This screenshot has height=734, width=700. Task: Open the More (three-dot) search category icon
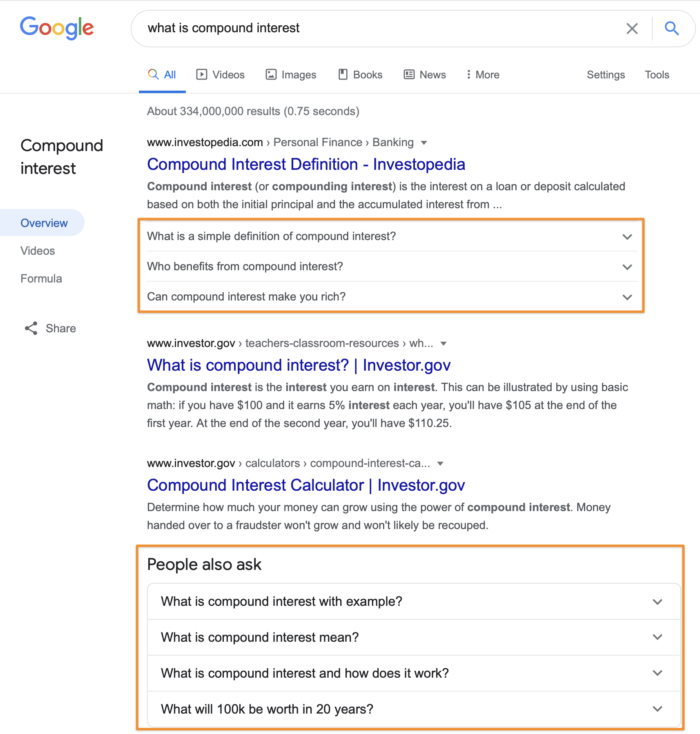tap(469, 74)
